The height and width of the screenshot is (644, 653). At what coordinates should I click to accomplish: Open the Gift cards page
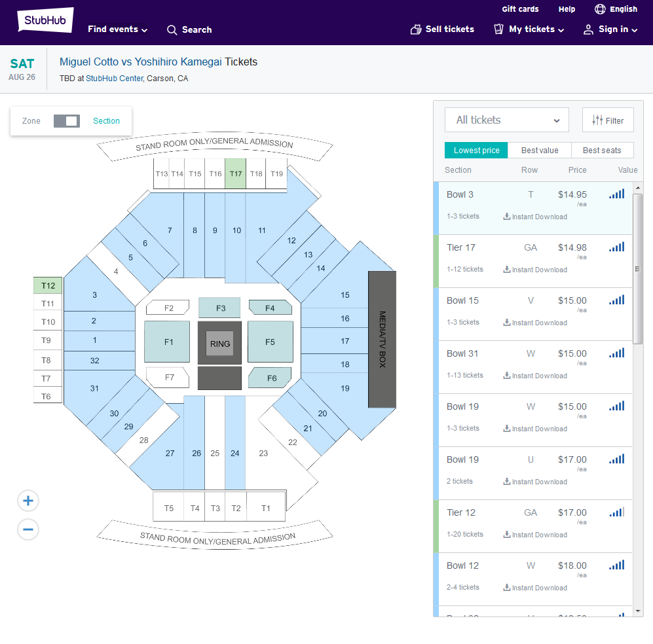pos(520,9)
